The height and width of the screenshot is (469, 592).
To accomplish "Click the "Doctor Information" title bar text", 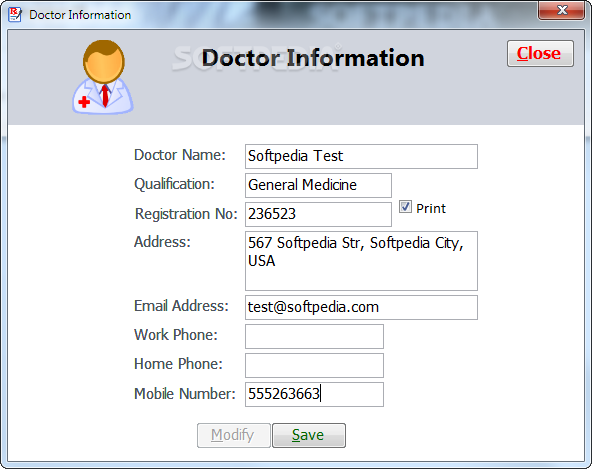I will click(80, 15).
